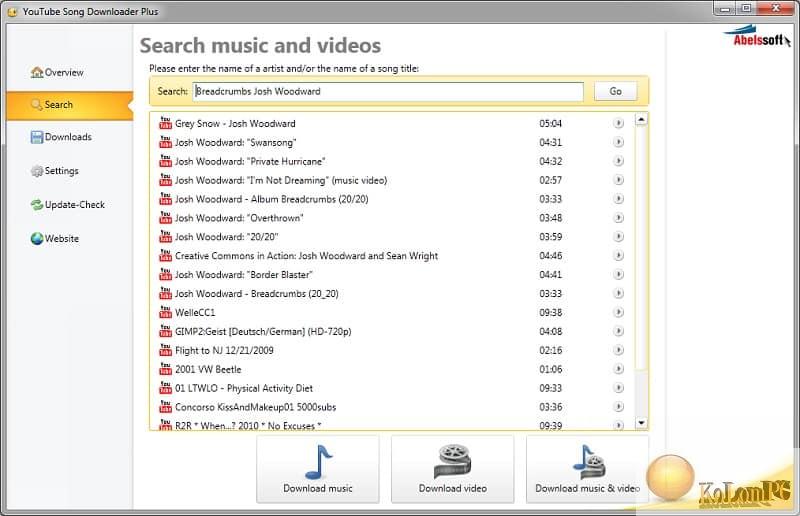Image resolution: width=800 pixels, height=516 pixels.
Task: Play preview of "Border Blaster" row
Action: (x=618, y=275)
